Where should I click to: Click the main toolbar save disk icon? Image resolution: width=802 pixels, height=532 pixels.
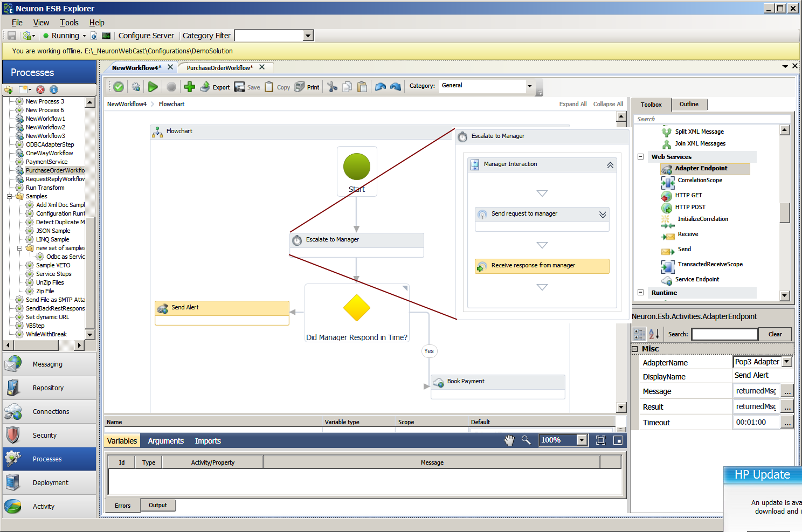11,36
